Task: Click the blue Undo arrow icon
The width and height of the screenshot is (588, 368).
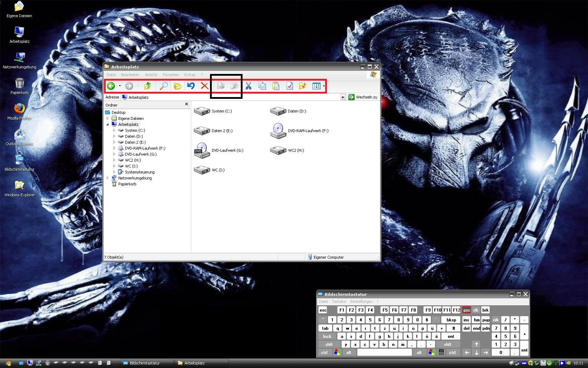Action: tap(191, 86)
